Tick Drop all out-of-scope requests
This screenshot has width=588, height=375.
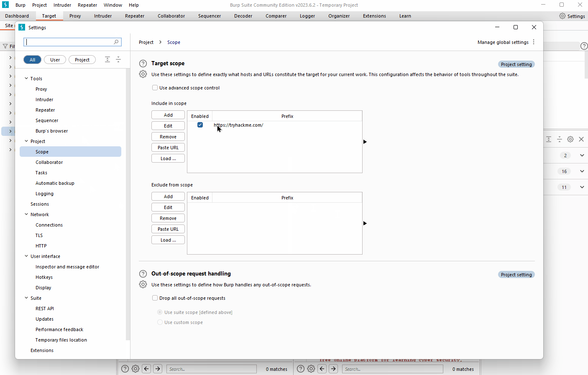pyautogui.click(x=155, y=298)
